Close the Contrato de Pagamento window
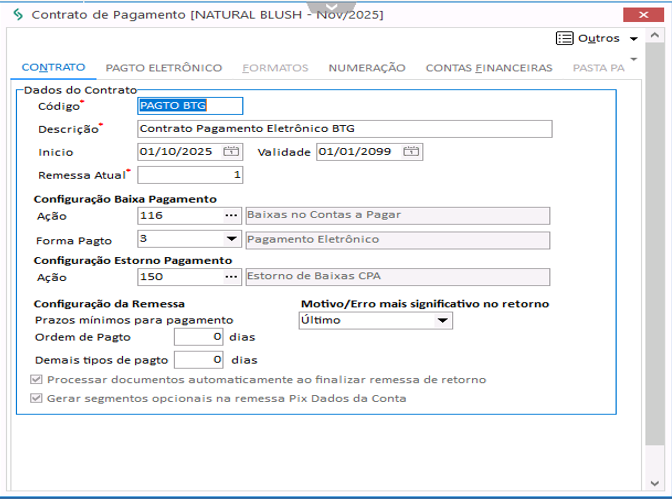The image size is (672, 499). [643, 15]
